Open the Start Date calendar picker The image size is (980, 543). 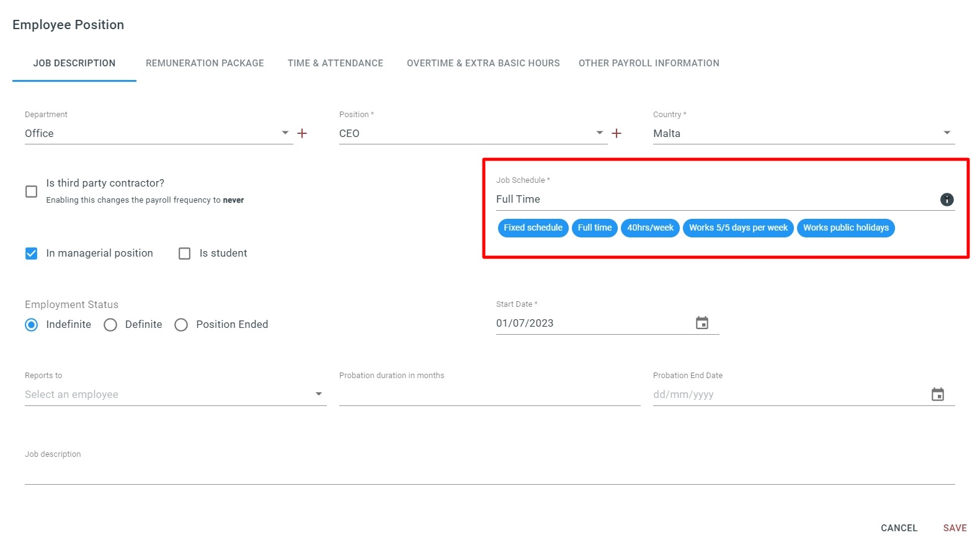coord(702,323)
